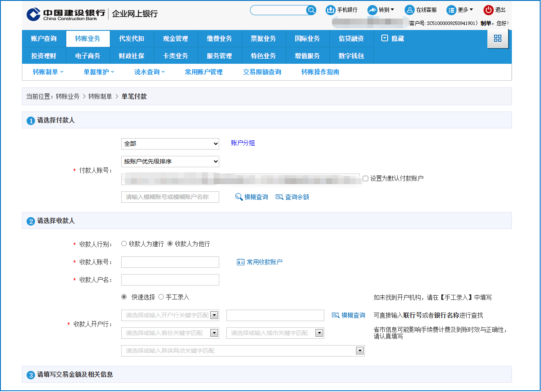Expand the 省份 province selection dropdown
Viewport: 541px width, 392px height.
click(x=214, y=333)
